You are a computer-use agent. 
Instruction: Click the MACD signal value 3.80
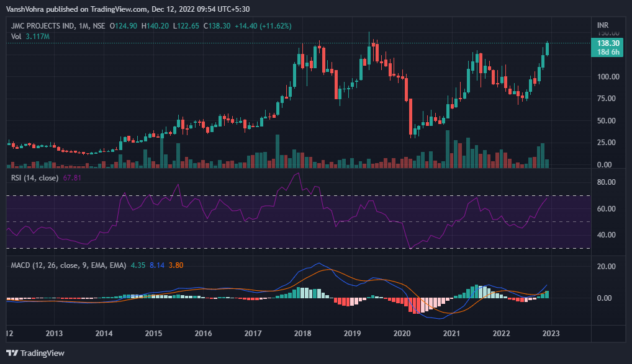pos(176,265)
